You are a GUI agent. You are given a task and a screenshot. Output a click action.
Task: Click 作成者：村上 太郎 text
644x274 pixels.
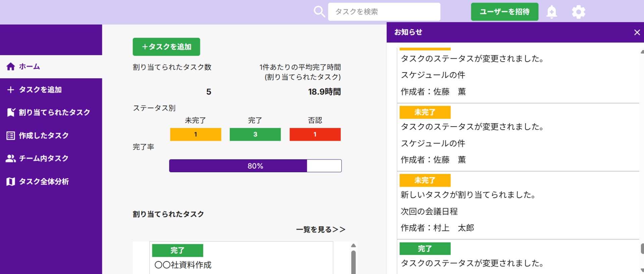coord(437,228)
